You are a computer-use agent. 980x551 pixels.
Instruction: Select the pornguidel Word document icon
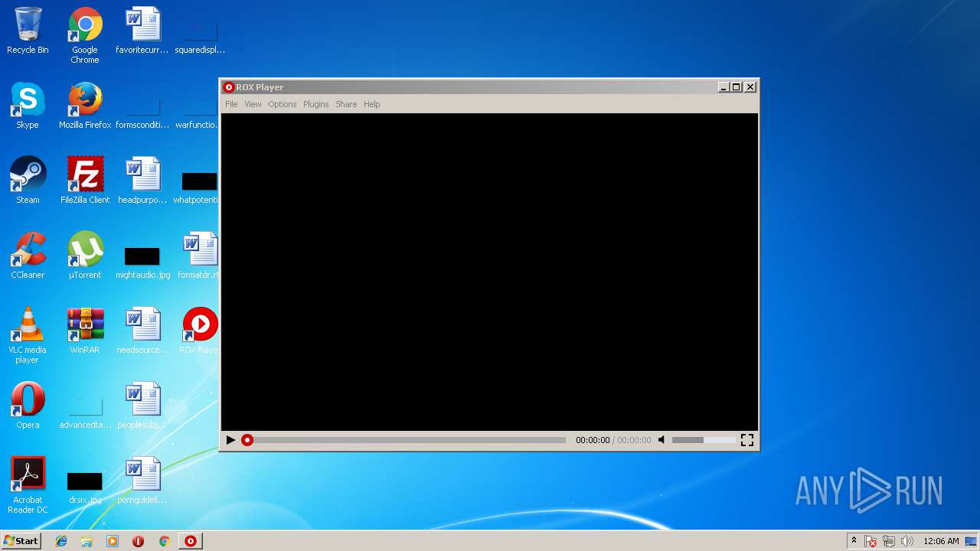pyautogui.click(x=142, y=481)
